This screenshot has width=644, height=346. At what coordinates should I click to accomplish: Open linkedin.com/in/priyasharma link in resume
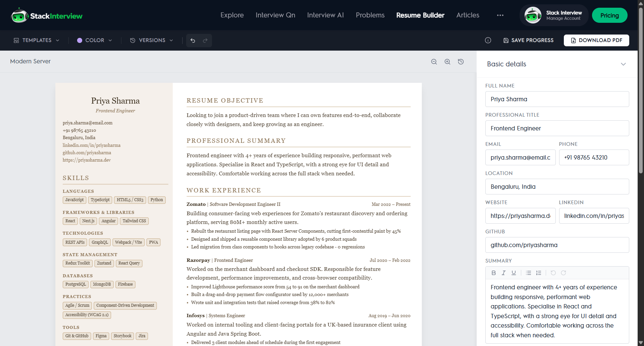[x=92, y=145]
